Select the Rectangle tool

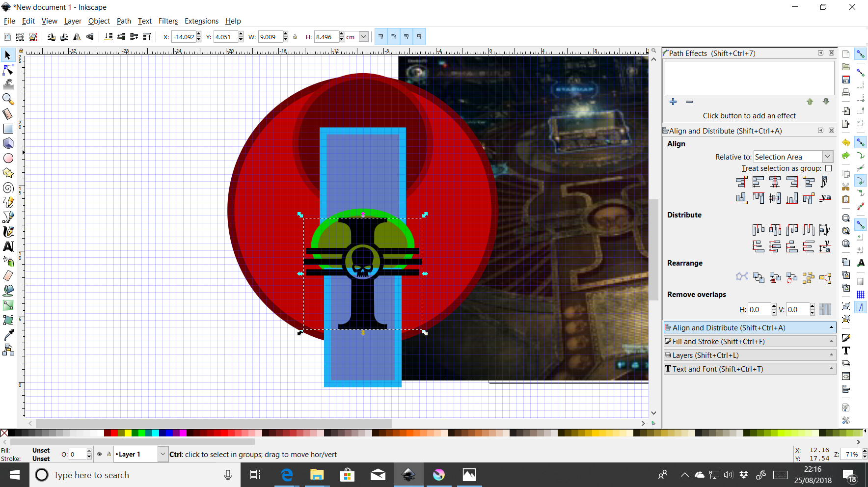tap(8, 129)
